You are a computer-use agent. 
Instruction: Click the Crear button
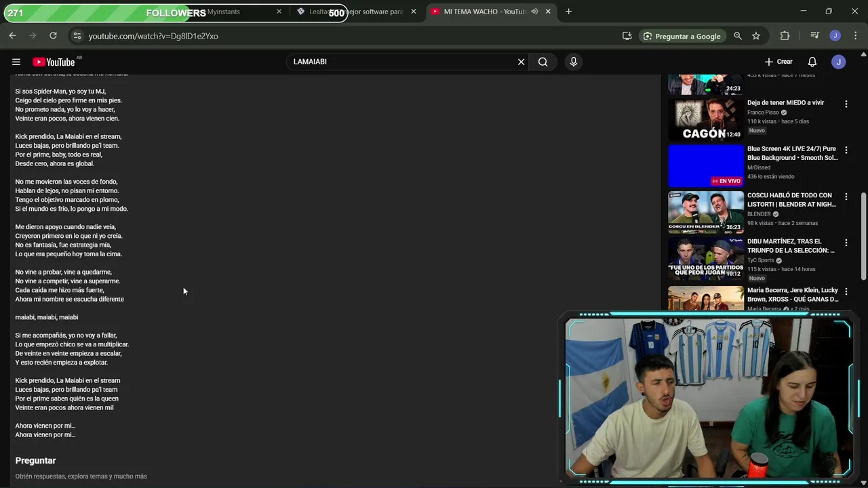tap(778, 62)
